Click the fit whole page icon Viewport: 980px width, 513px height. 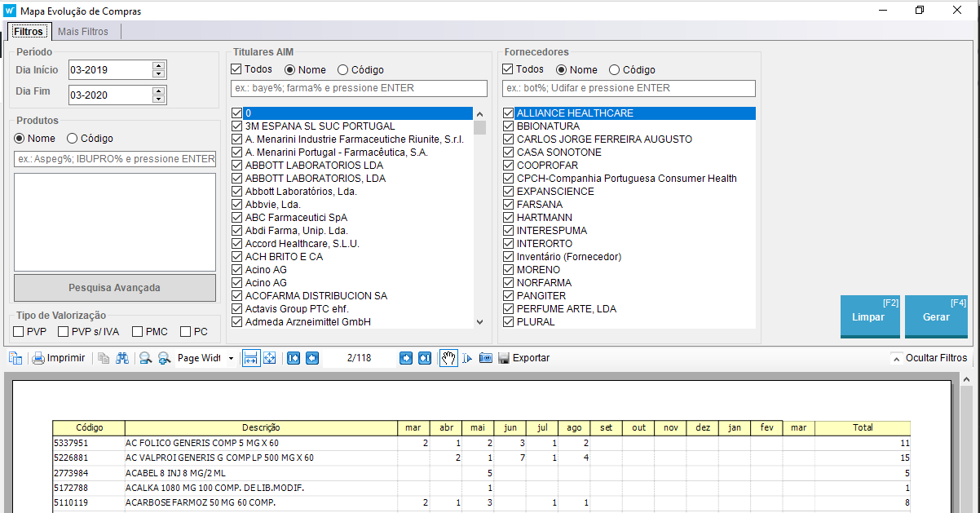pyautogui.click(x=270, y=358)
